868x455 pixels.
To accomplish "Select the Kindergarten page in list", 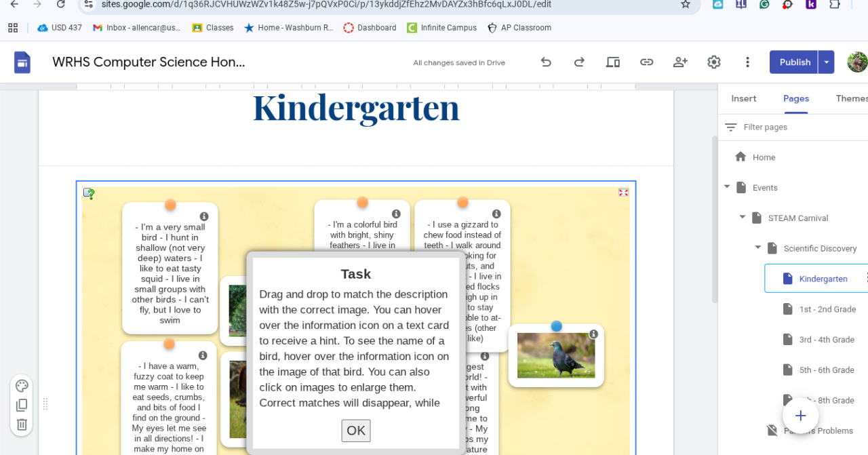I will (x=823, y=279).
